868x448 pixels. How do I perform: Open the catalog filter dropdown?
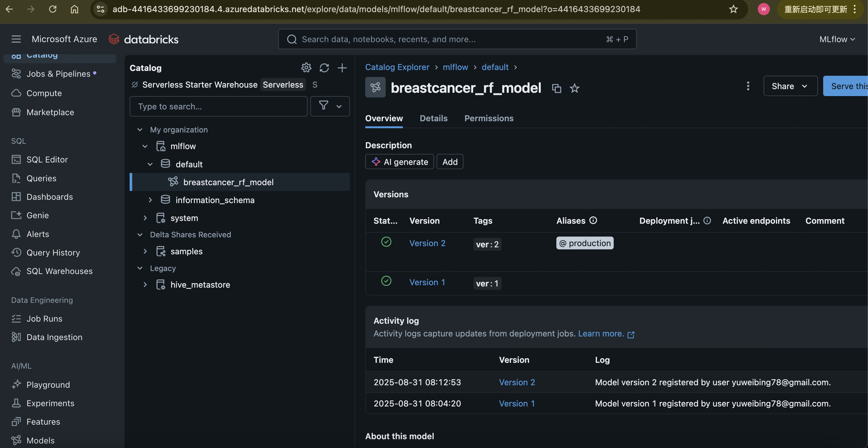pyautogui.click(x=330, y=106)
